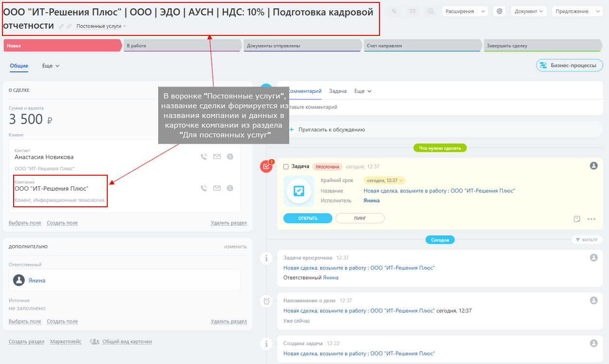The height and width of the screenshot is (364, 609).
Task: Click avatar icon in the Создана задача entry
Action: tap(593, 343)
